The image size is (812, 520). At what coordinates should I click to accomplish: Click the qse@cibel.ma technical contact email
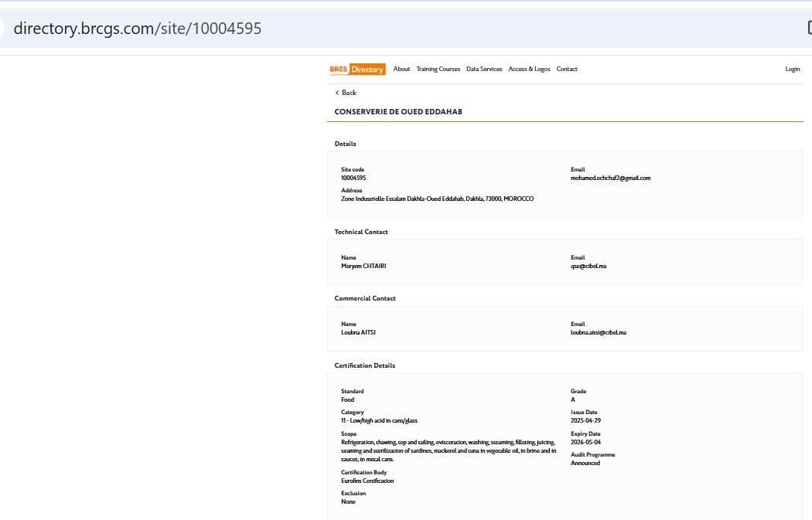(x=589, y=267)
